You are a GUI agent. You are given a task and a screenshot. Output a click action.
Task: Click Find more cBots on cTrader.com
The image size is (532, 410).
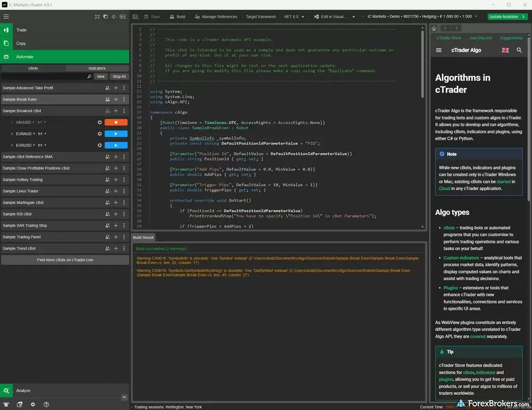(65, 260)
